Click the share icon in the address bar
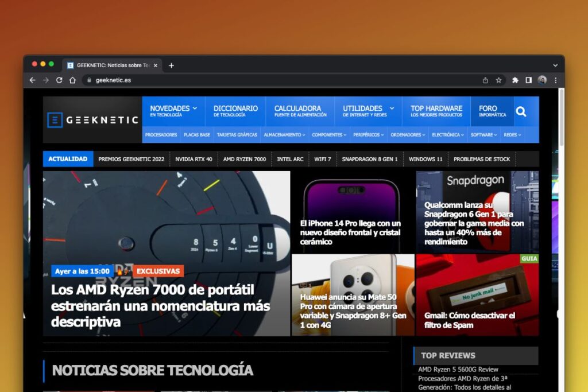Viewport: 588px width, 392px height. (485, 80)
